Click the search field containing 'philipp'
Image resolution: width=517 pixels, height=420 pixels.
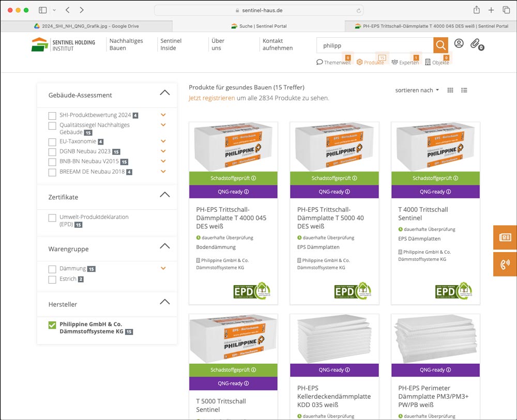pyautogui.click(x=374, y=45)
